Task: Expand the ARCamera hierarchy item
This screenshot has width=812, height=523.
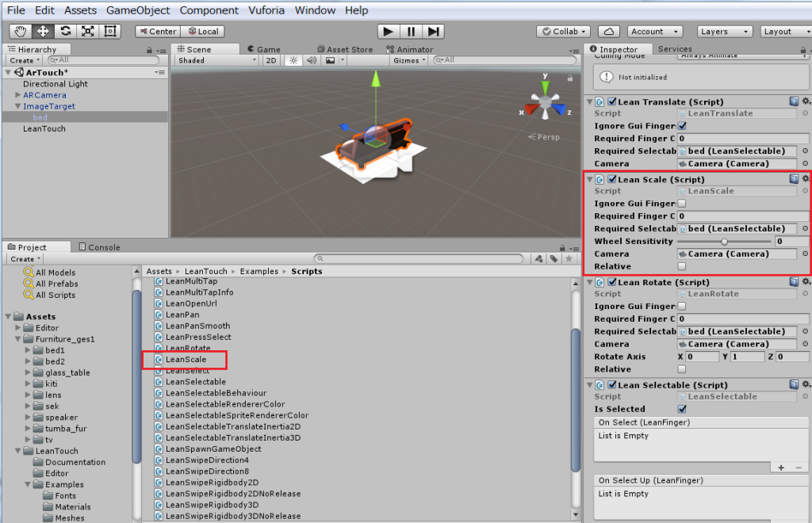Action: 17,94
